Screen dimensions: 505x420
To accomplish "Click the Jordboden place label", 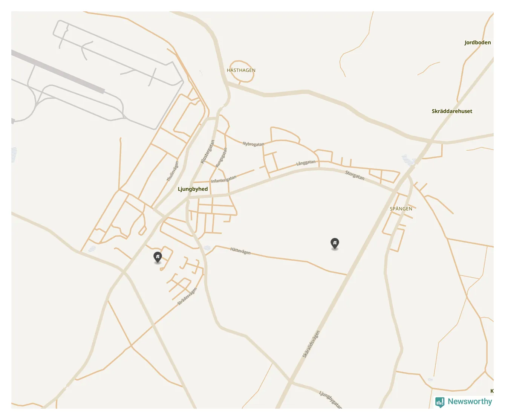I will [x=477, y=43].
